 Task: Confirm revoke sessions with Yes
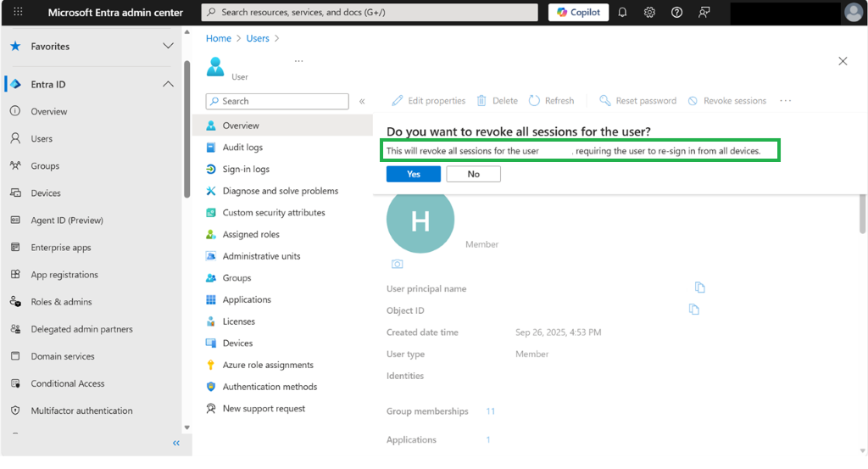pyautogui.click(x=414, y=174)
